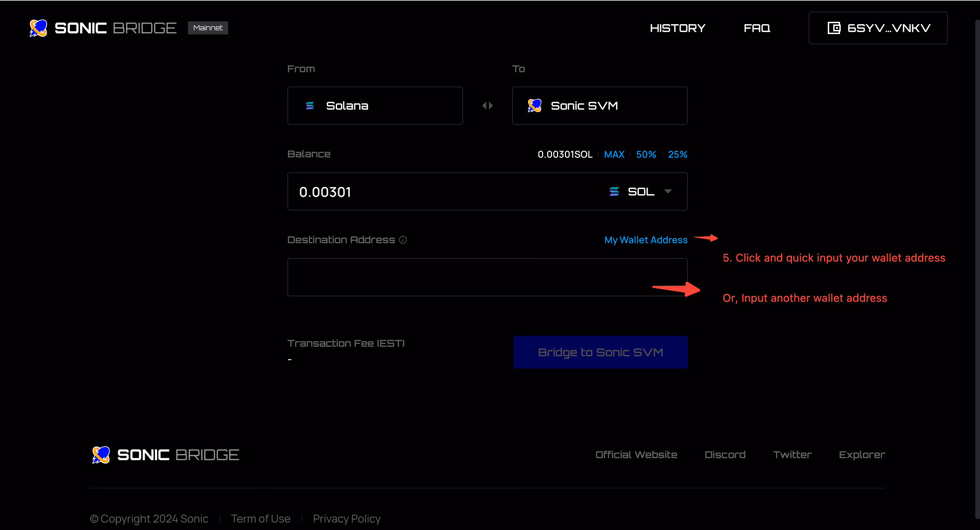The image size is (980, 530).
Task: Click the Mainnet badge in header
Action: click(x=208, y=28)
